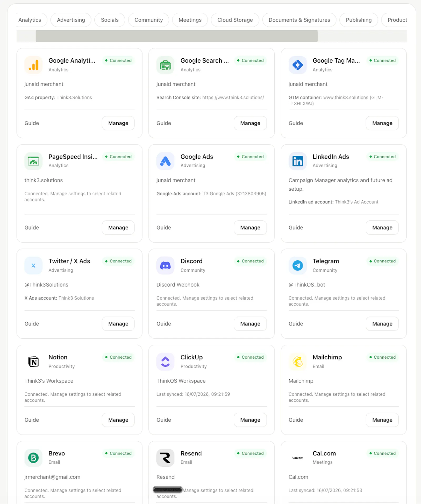Open the Guide for Google Tag Manager
Viewport: 421px width, 504px height.
pyautogui.click(x=296, y=123)
